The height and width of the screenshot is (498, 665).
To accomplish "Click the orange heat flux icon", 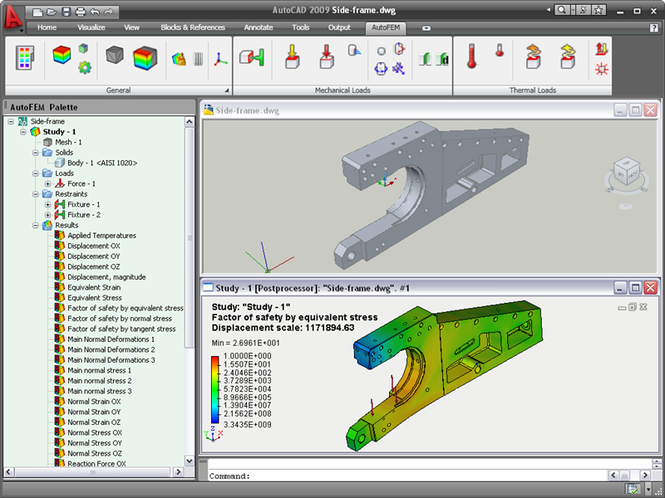I will pos(534,56).
